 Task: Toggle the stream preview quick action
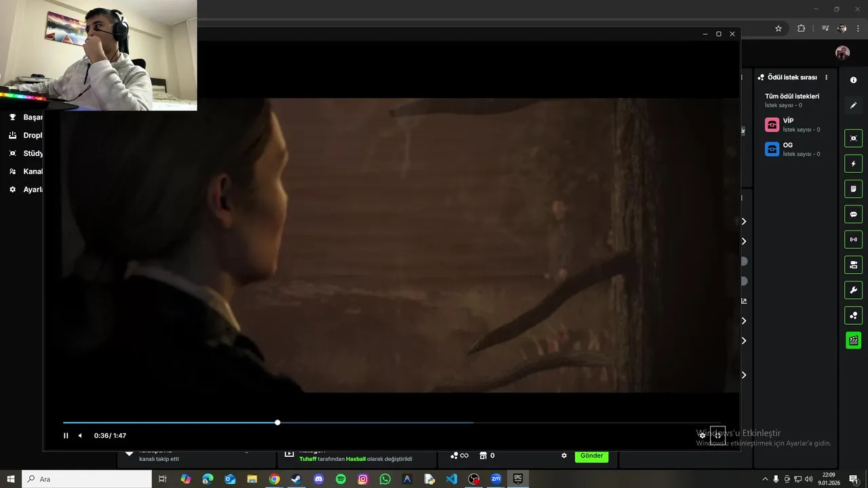tap(854, 138)
